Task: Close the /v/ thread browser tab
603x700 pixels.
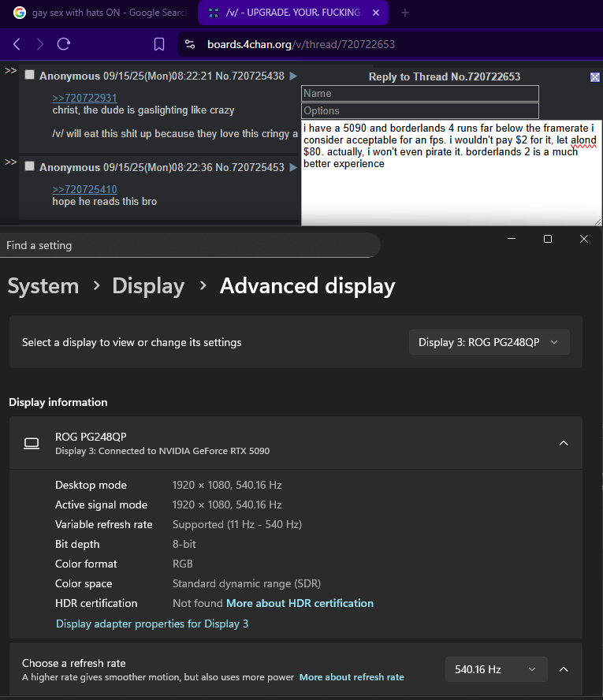Action: [376, 13]
